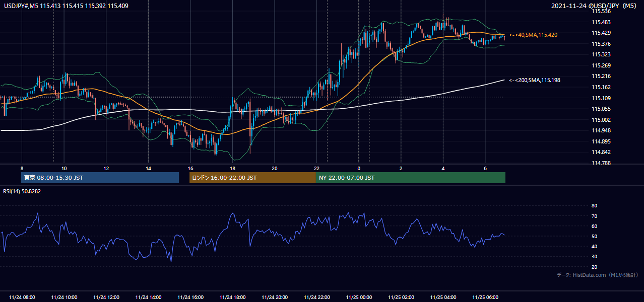
Task: Click the 11/24 12:00 date label
Action: (x=106, y=297)
